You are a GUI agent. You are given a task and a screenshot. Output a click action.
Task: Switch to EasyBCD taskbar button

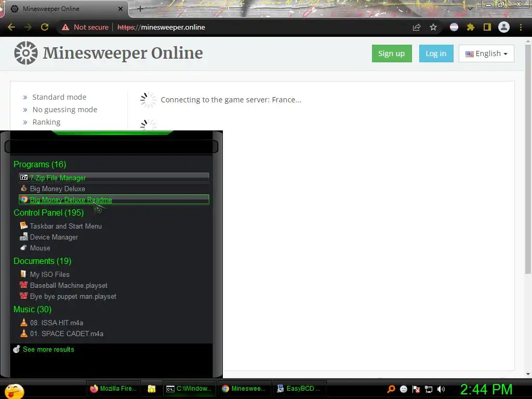coord(299,389)
